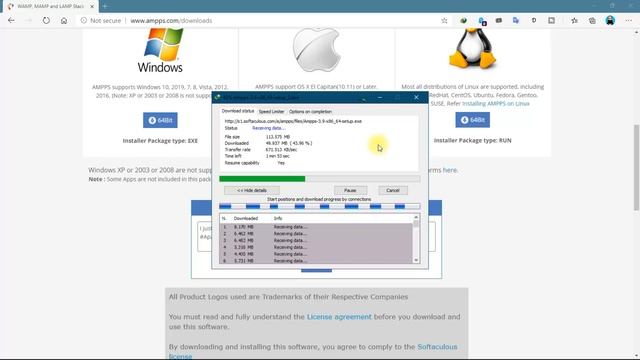Open the dark video extension icon

499,20
